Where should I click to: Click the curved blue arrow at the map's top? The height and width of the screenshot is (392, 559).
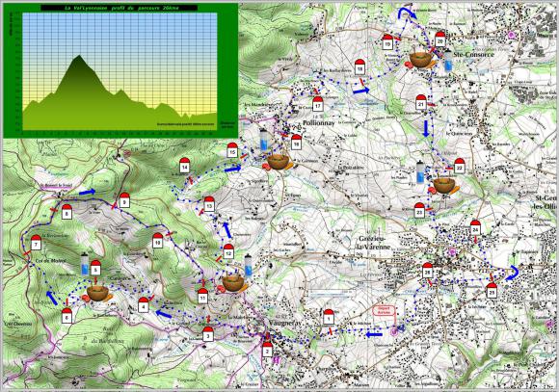407,13
